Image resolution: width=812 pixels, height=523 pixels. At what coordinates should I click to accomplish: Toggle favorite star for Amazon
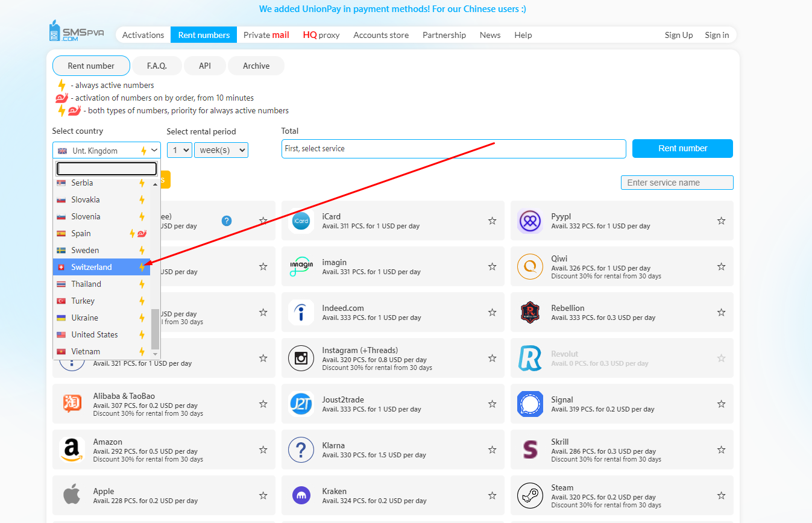click(263, 450)
